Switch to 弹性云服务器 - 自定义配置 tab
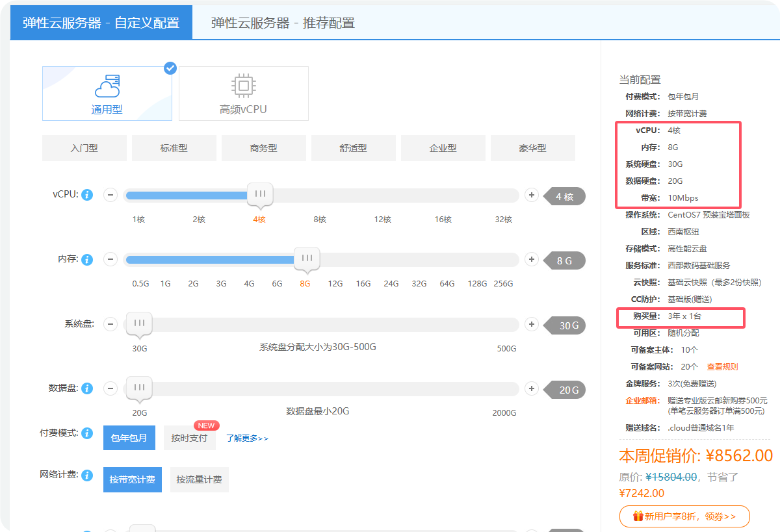This screenshot has width=780, height=532. coord(101,23)
